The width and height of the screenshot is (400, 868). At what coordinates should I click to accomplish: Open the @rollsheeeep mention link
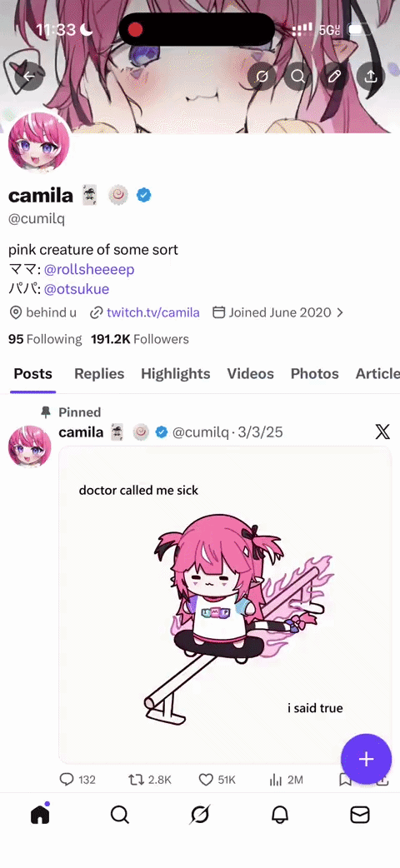click(89, 270)
